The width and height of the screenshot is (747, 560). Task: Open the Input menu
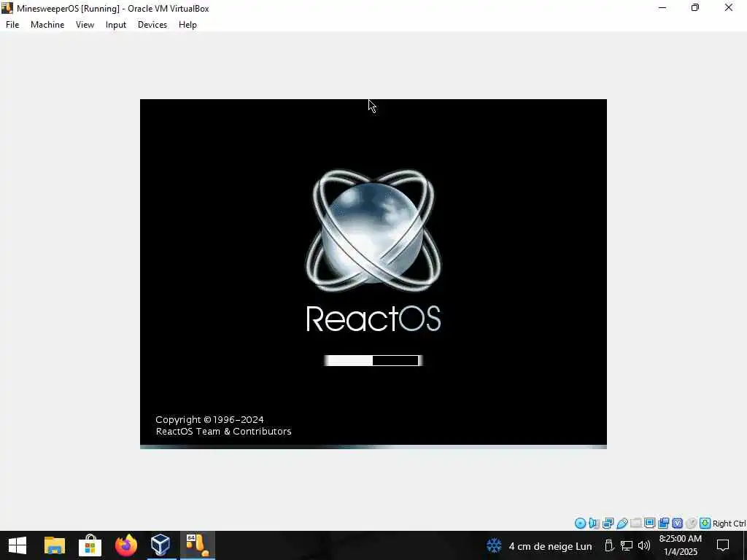pyautogui.click(x=116, y=25)
